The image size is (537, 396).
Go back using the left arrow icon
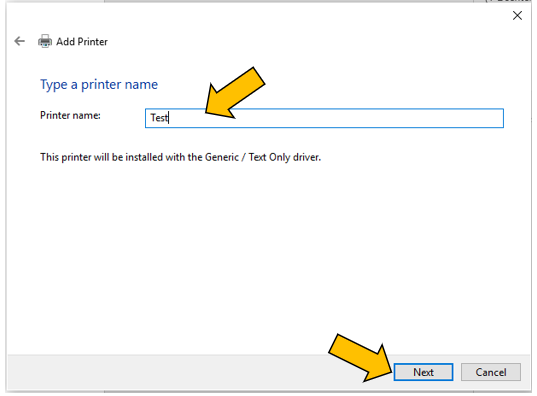coord(20,41)
